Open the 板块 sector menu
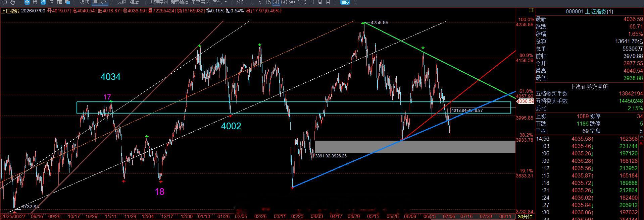The width and height of the screenshot is (644, 220). (x=85, y=2)
